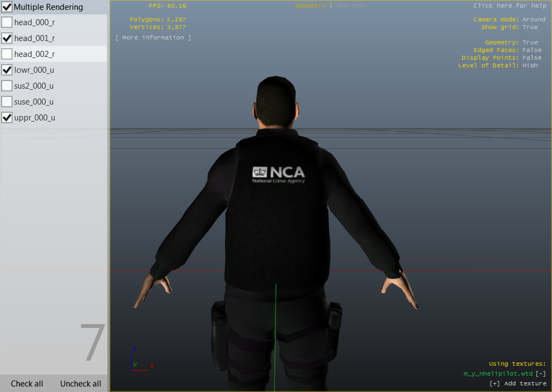Enable the Display Points option
The width and height of the screenshot is (552, 392).
[532, 57]
